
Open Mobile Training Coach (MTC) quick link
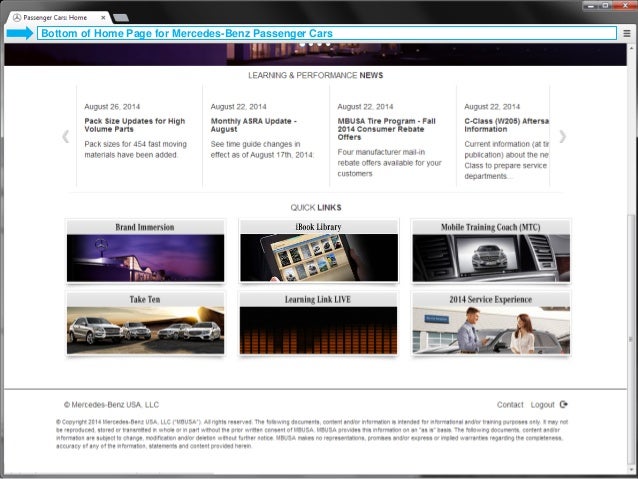491,250
